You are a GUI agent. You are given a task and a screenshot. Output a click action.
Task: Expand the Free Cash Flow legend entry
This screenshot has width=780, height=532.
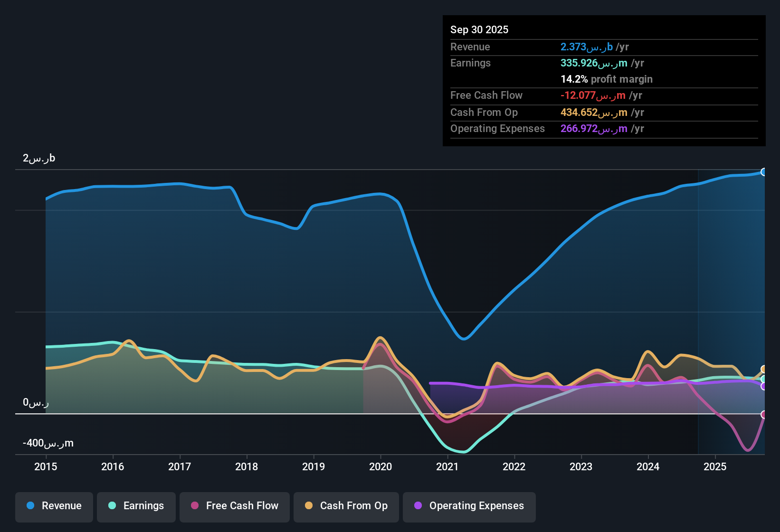[x=234, y=506]
